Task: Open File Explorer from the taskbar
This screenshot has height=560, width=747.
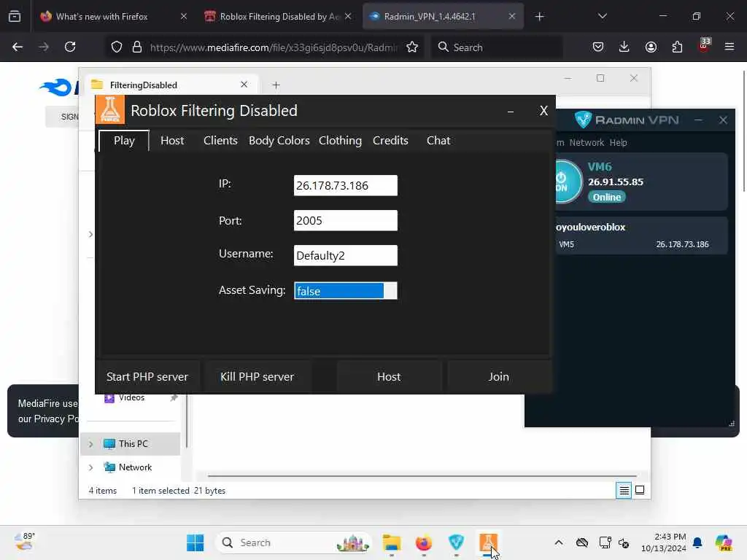Action: pos(392,542)
